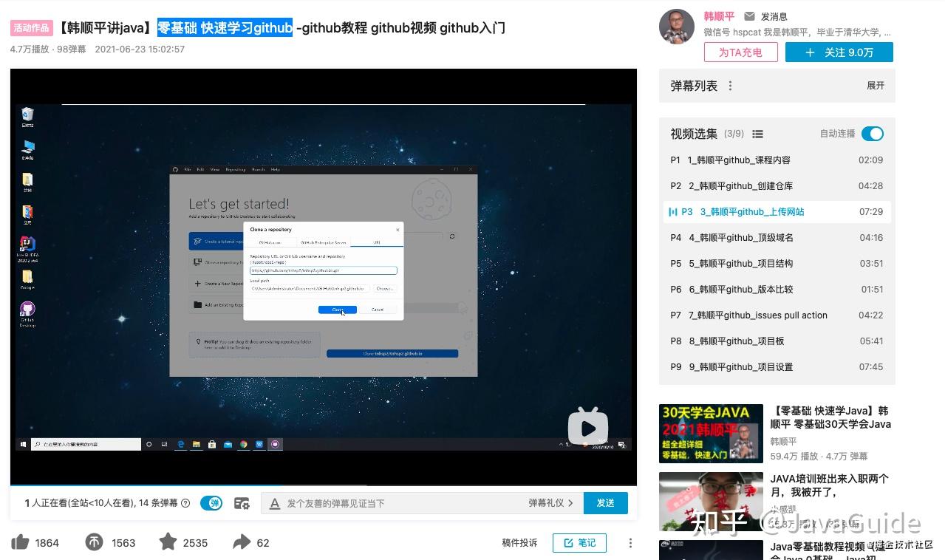Click the 发消息 text link
Viewport: 945px width, 560px height.
[774, 16]
